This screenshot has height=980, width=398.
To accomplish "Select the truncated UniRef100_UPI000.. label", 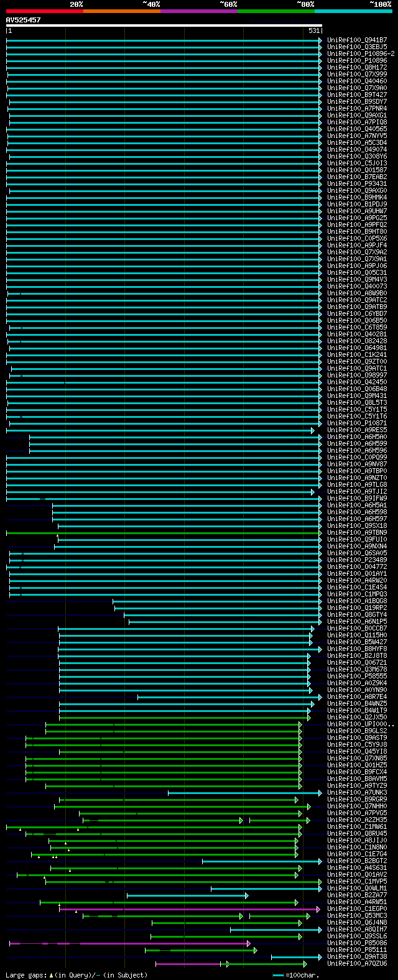I will click(361, 724).
